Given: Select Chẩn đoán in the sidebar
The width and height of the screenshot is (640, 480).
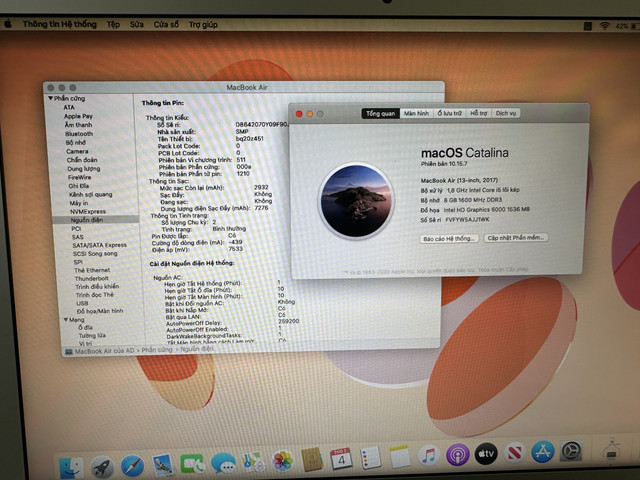Looking at the screenshot, I should tap(82, 160).
